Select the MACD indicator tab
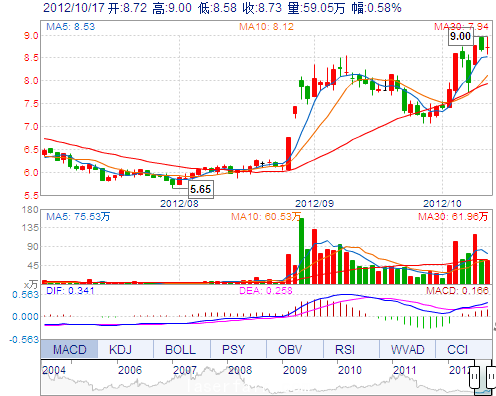The image size is (496, 396). 69,349
